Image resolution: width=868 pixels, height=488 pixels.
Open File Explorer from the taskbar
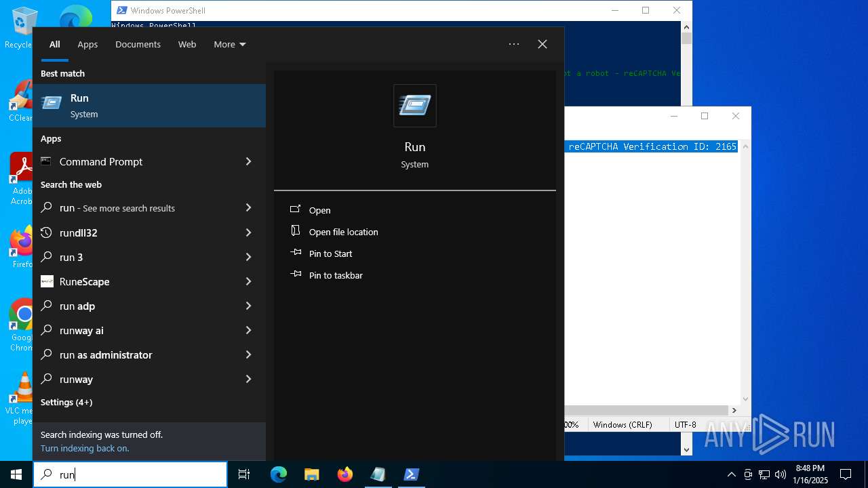312,474
